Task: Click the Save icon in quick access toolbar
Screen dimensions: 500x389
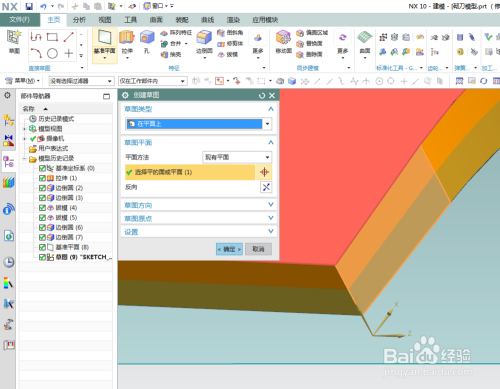Action: tap(29, 6)
